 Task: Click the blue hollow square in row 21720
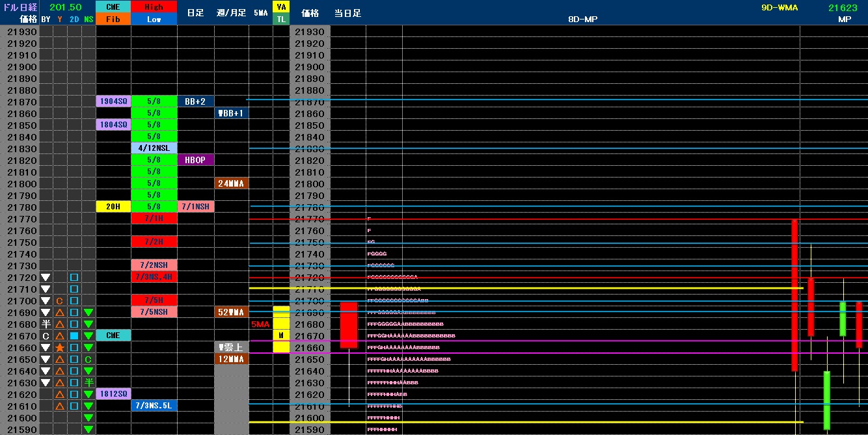coord(74,278)
